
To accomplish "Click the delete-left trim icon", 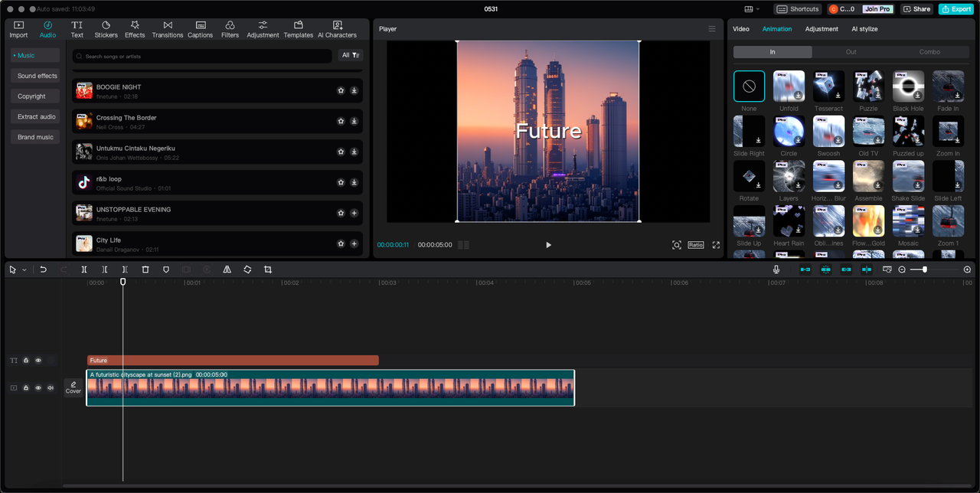I will point(105,269).
